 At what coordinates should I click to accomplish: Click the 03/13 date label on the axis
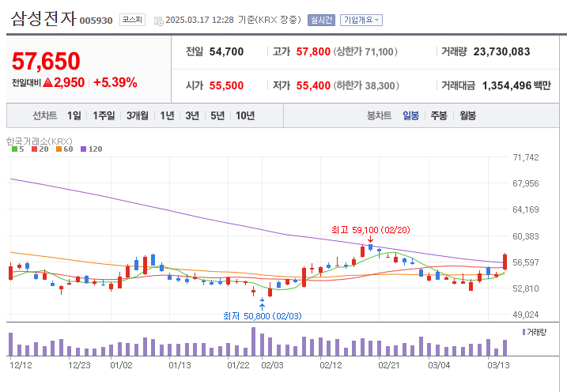click(499, 365)
